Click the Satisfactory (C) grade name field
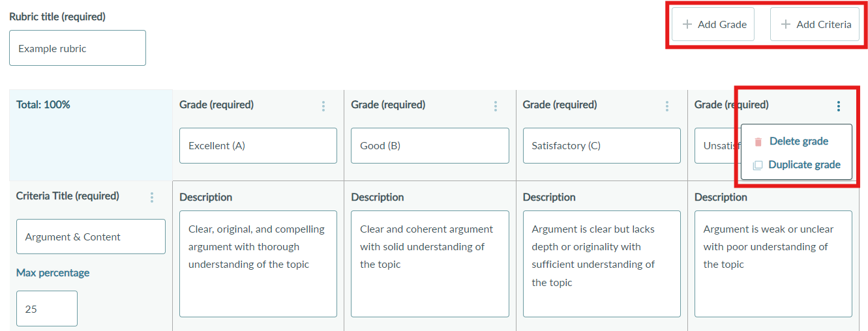Viewport: 868px width, 331px height. tap(602, 145)
